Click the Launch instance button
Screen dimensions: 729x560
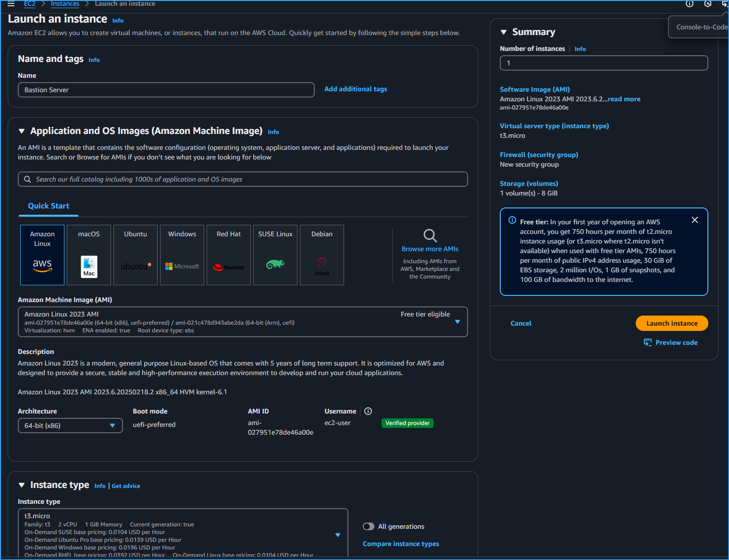point(671,323)
